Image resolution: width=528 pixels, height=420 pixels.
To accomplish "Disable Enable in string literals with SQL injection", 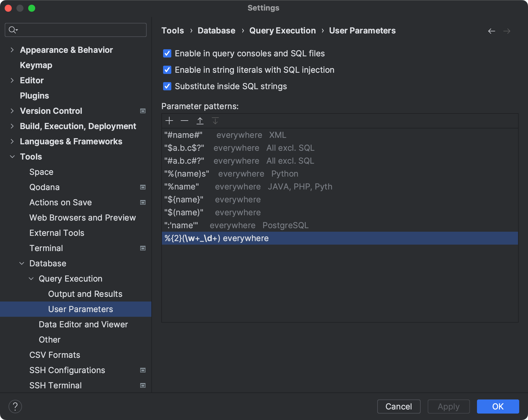I will point(167,70).
